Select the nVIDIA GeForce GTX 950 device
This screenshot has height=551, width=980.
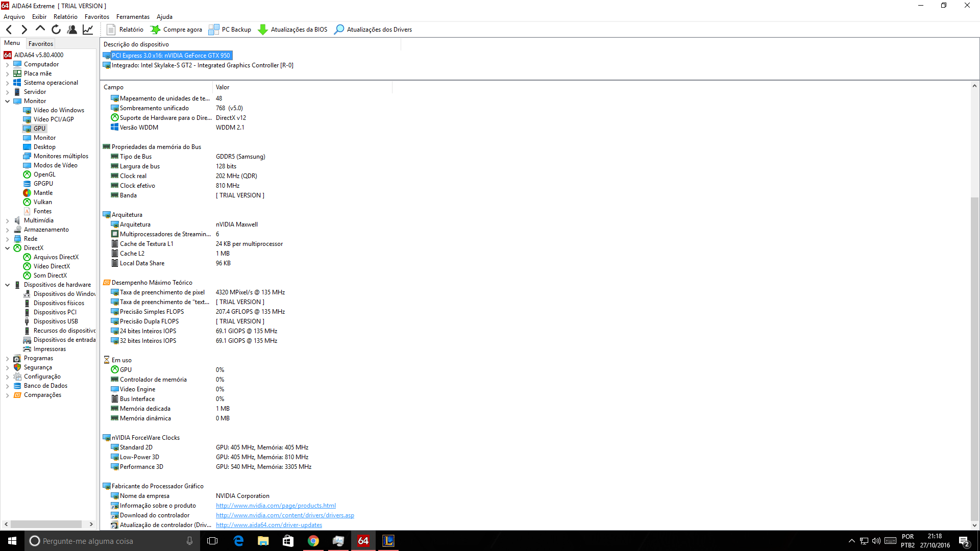tap(170, 56)
